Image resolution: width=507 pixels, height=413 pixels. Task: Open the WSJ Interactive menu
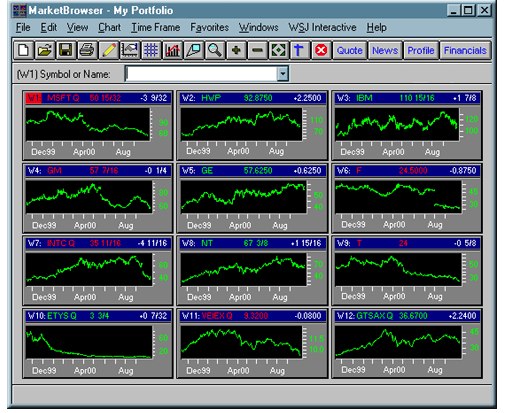[x=322, y=27]
